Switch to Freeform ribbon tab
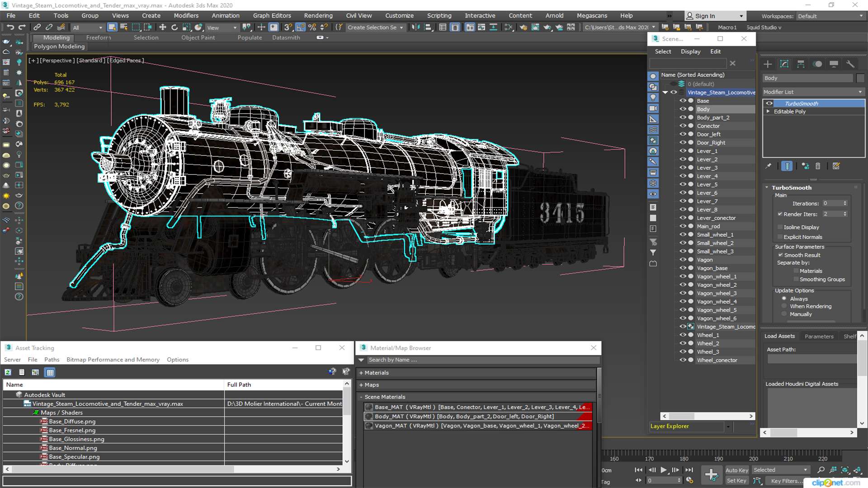The height and width of the screenshot is (488, 868). point(98,38)
